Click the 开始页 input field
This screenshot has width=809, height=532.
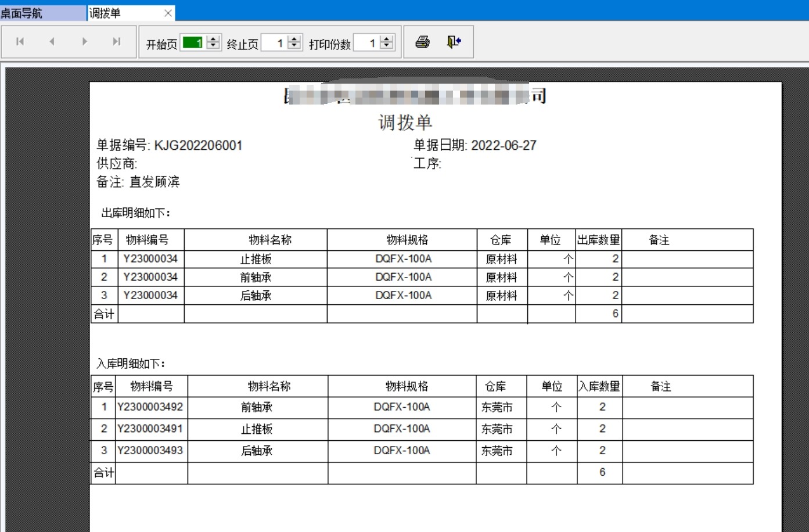click(x=193, y=42)
